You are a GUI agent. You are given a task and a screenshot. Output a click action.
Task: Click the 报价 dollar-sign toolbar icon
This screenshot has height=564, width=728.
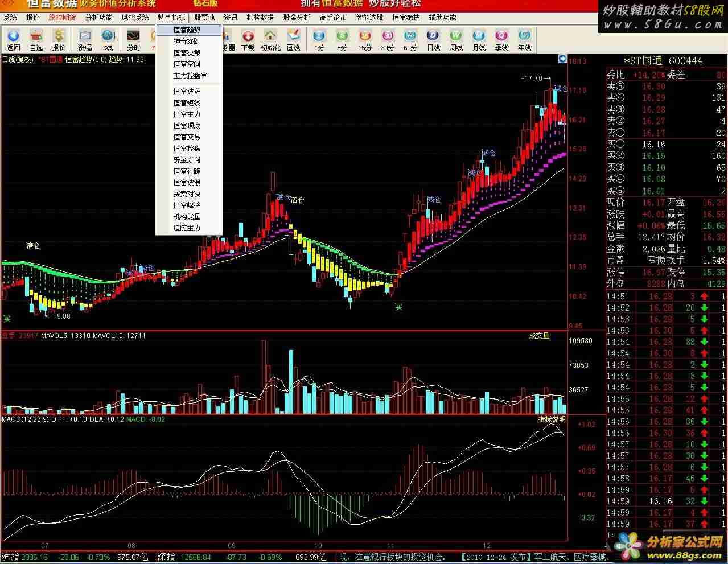(59, 40)
